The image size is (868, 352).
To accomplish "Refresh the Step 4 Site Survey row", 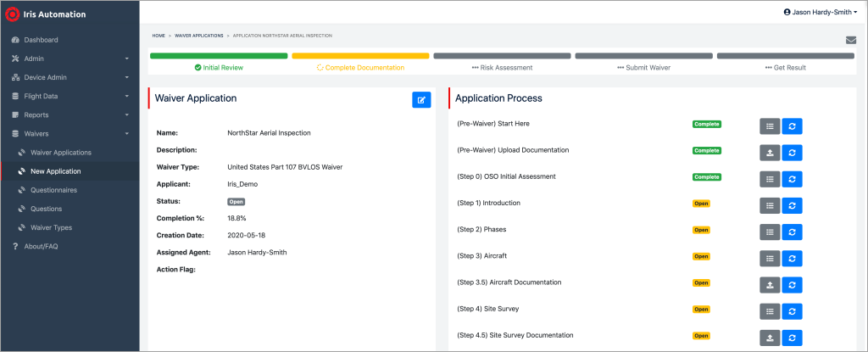I will click(x=792, y=310).
